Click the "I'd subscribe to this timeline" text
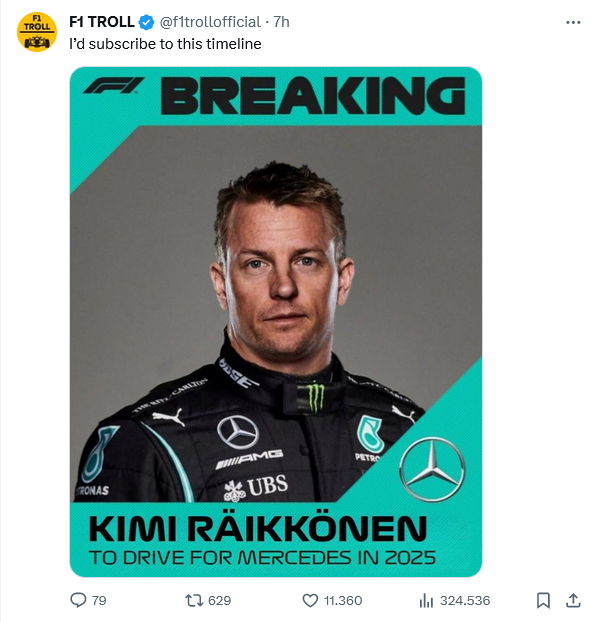Image resolution: width=598 pixels, height=622 pixels. click(x=165, y=44)
